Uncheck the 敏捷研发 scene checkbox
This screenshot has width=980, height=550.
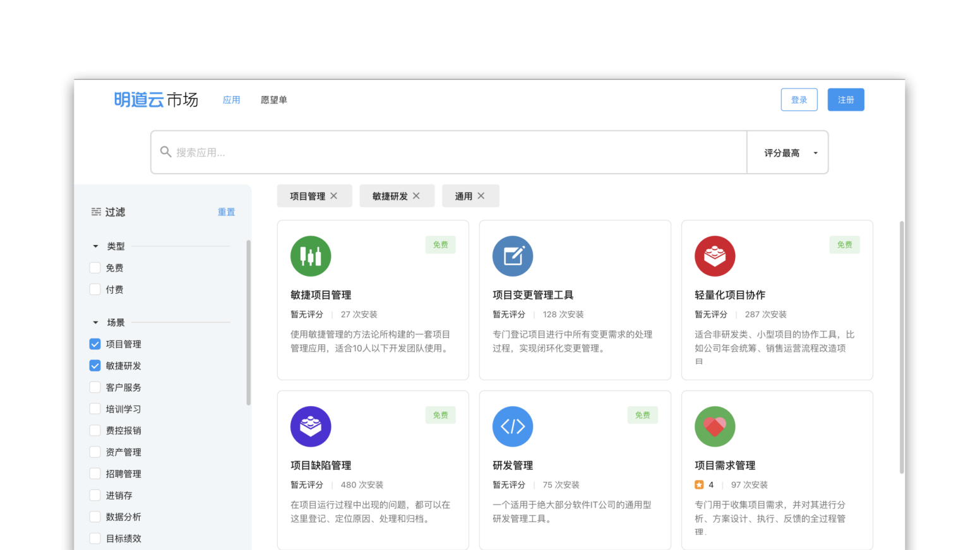(95, 366)
